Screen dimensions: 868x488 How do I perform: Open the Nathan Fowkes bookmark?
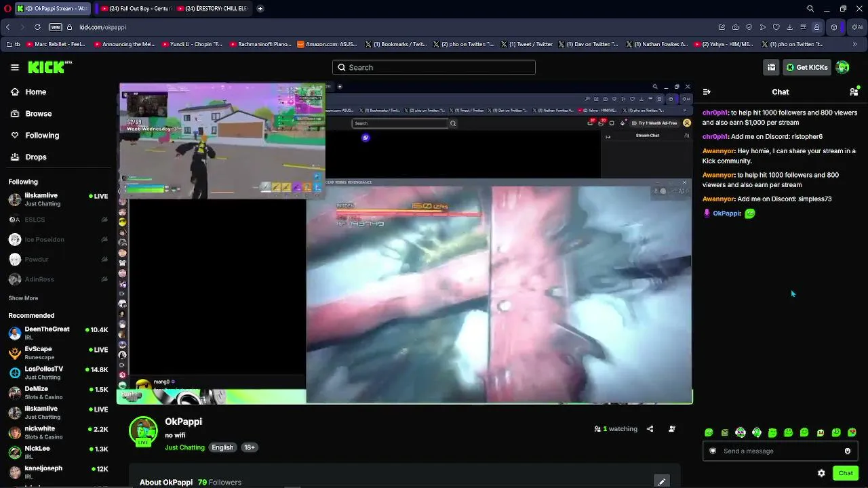pyautogui.click(x=656, y=44)
